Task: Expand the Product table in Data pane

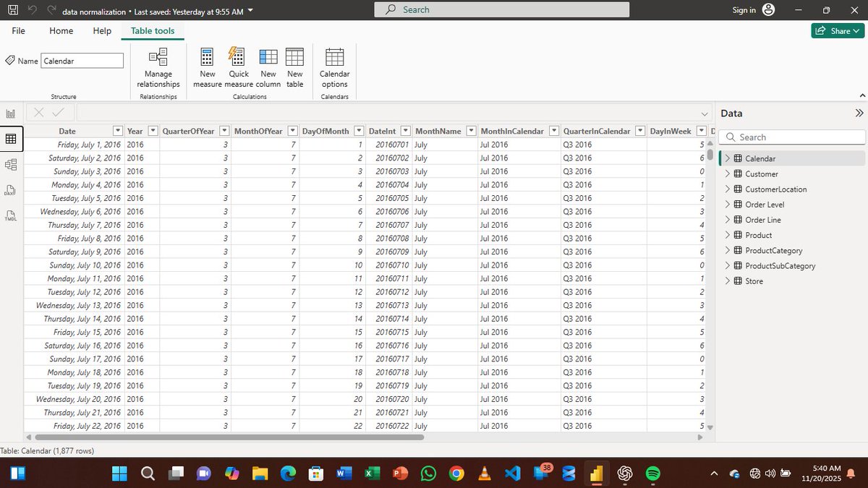Action: [726, 235]
